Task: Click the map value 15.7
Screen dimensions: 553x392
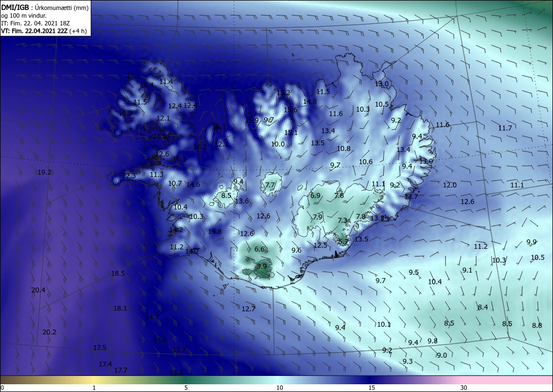Action: pyautogui.click(x=179, y=349)
